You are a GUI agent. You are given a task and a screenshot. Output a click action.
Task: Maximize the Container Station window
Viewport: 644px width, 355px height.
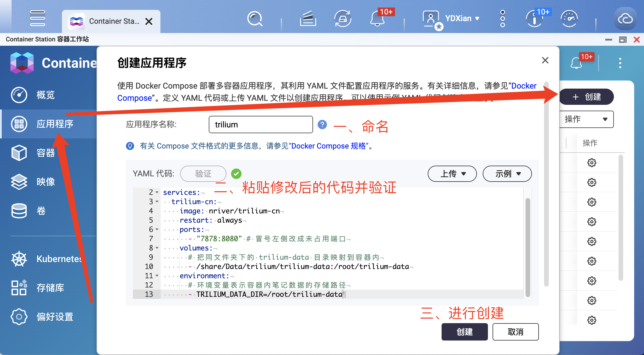pyautogui.click(x=623, y=40)
